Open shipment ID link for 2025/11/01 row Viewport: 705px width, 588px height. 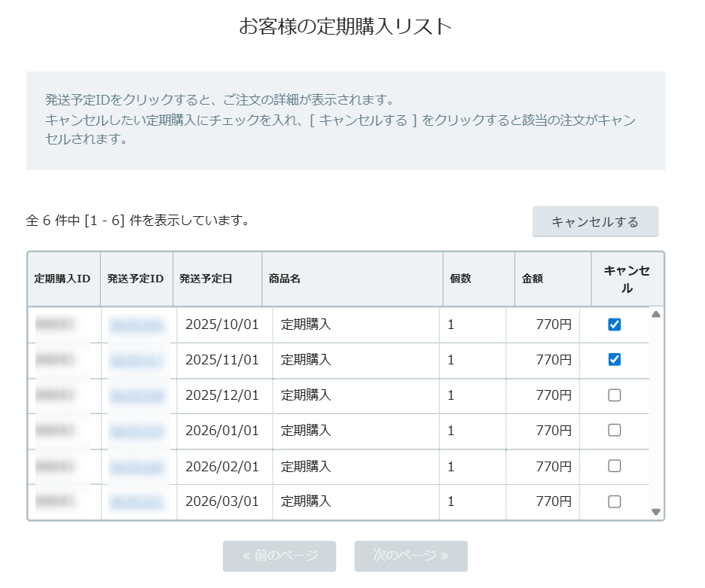click(x=136, y=360)
